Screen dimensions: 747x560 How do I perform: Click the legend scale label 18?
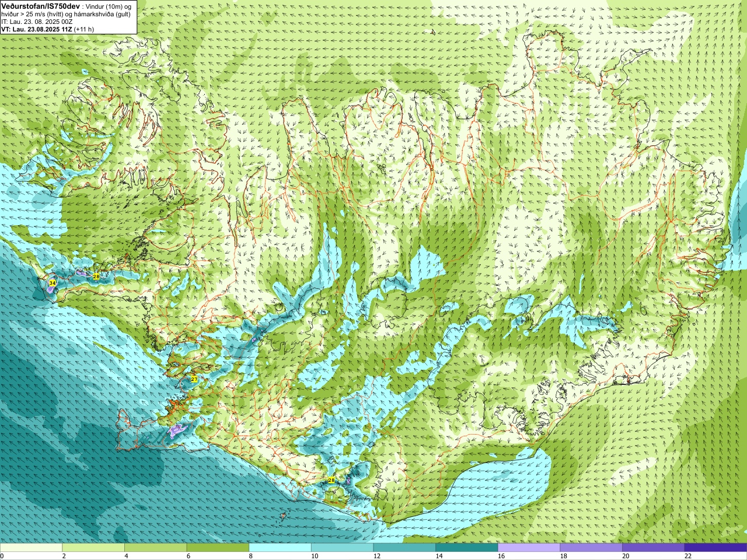pos(563,556)
